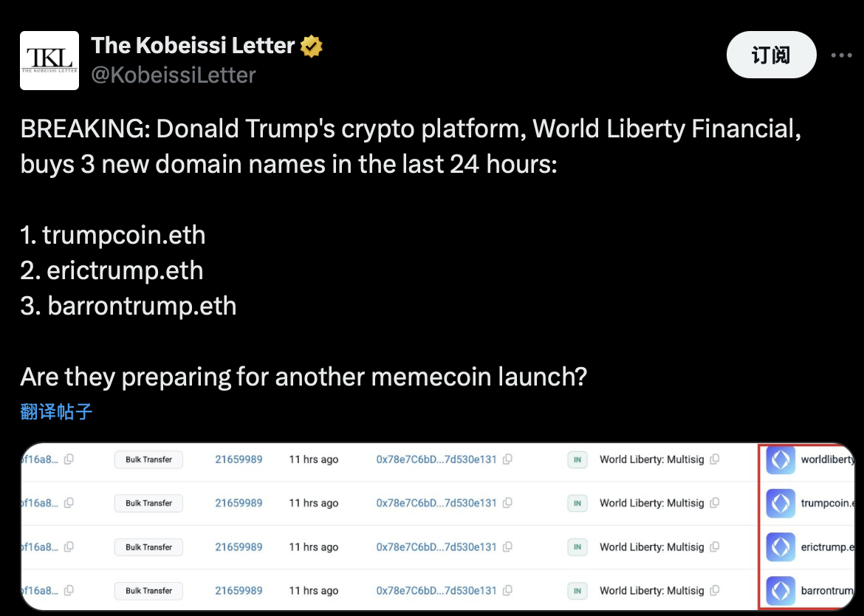Click the @KobeissiLetter handle

(174, 75)
